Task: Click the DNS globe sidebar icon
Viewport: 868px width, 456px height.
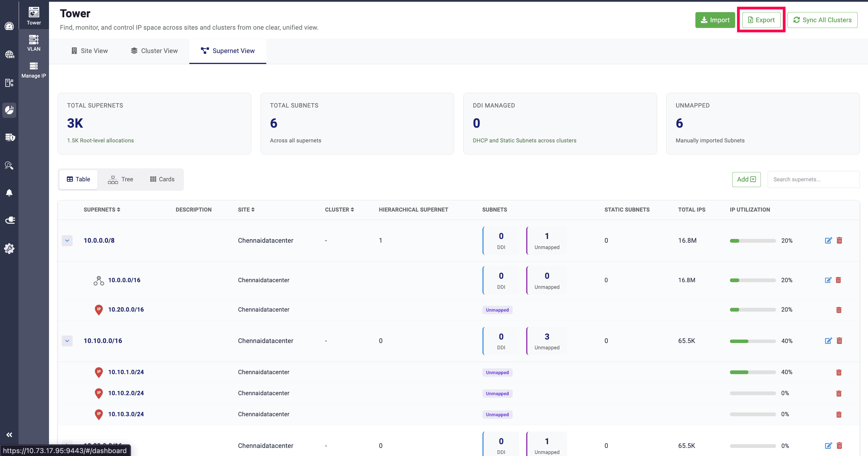Action: pos(10,54)
